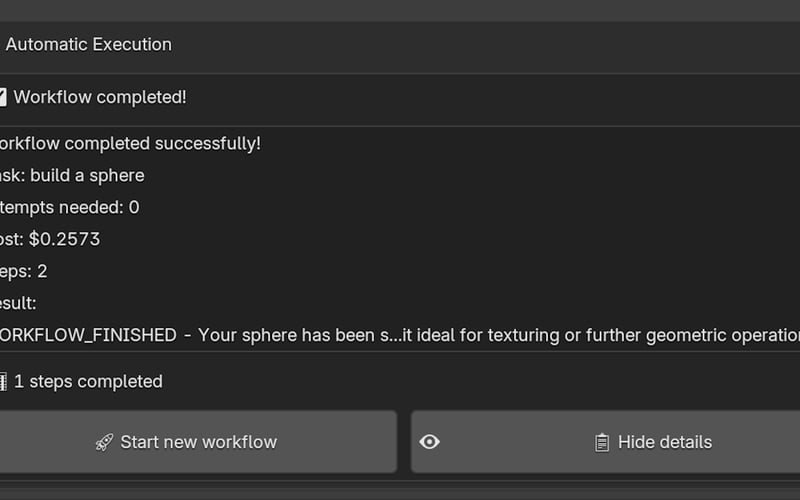Screen dimensions: 800x500
Task: Click the film strip icon beside steps completed
Action: [x=3, y=381]
